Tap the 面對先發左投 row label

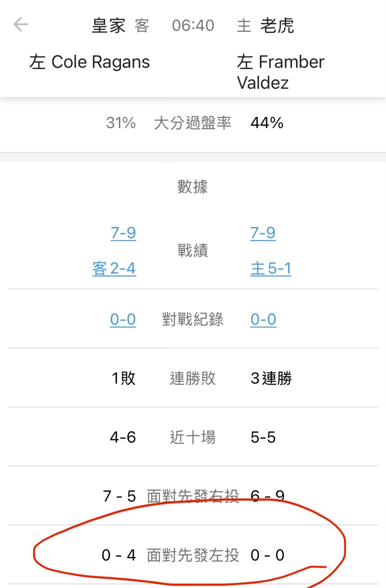(x=193, y=555)
